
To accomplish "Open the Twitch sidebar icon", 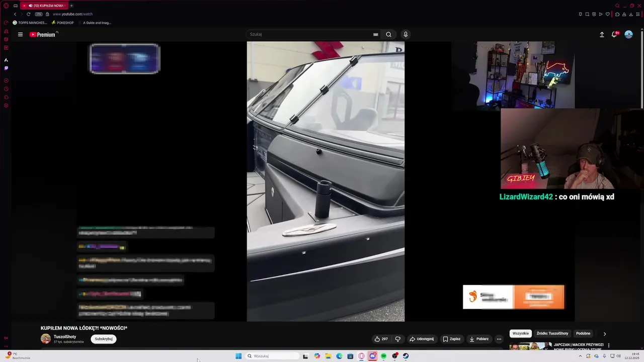I will pyautogui.click(x=6, y=68).
